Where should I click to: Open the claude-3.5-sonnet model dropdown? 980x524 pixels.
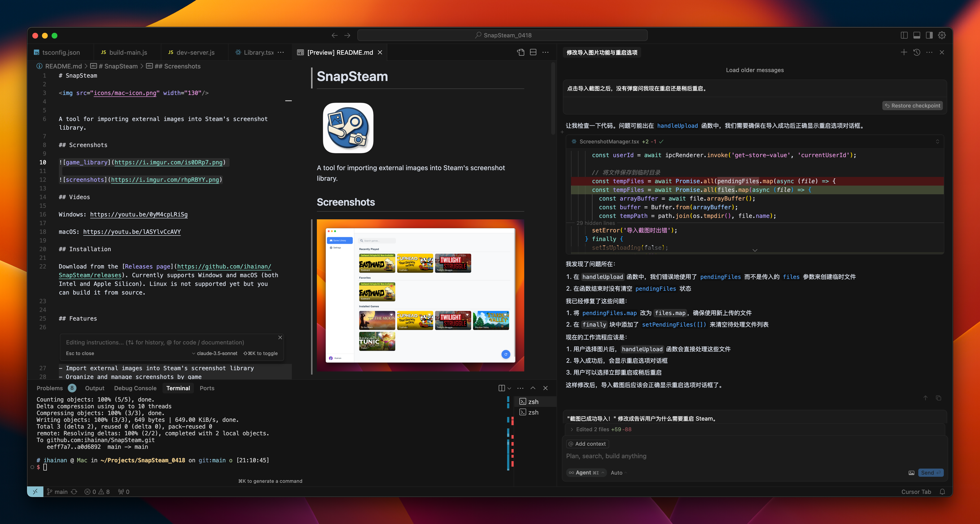(x=215, y=353)
